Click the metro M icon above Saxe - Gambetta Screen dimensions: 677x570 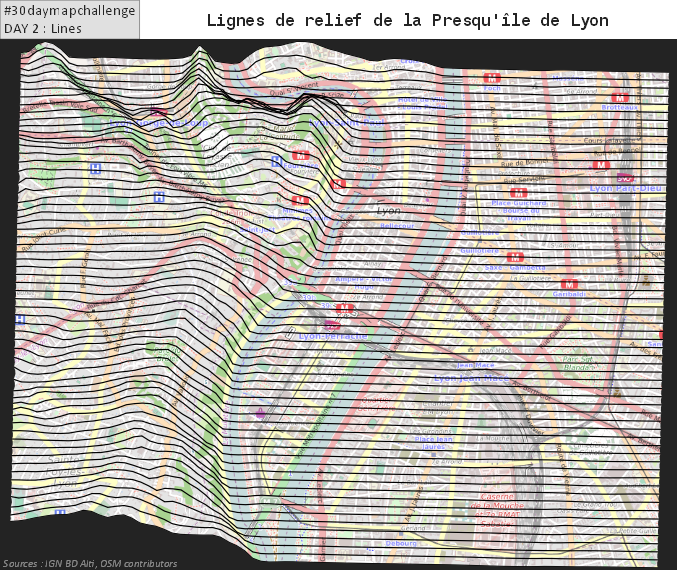(515, 257)
